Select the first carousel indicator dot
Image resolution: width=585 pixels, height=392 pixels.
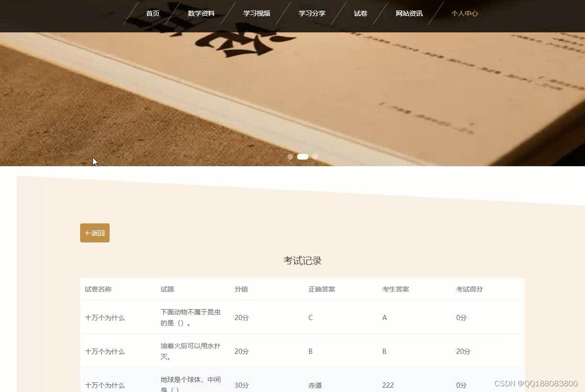(290, 157)
